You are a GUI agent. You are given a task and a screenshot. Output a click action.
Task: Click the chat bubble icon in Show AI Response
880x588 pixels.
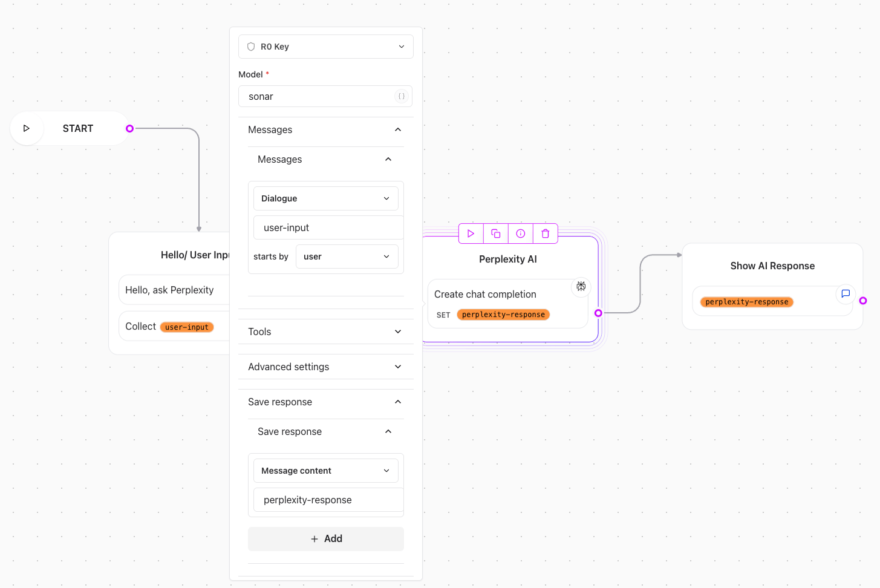click(x=846, y=293)
